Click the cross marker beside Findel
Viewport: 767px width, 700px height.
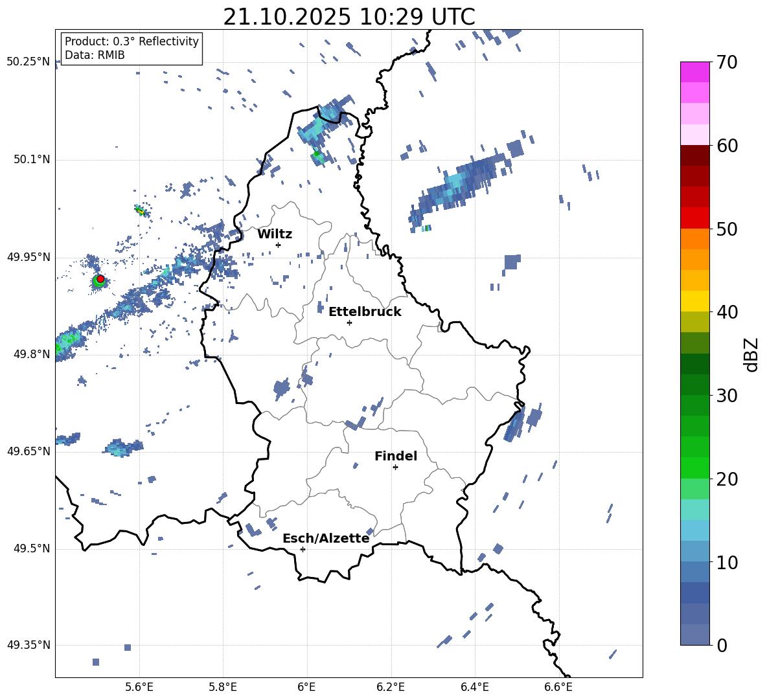click(x=395, y=468)
